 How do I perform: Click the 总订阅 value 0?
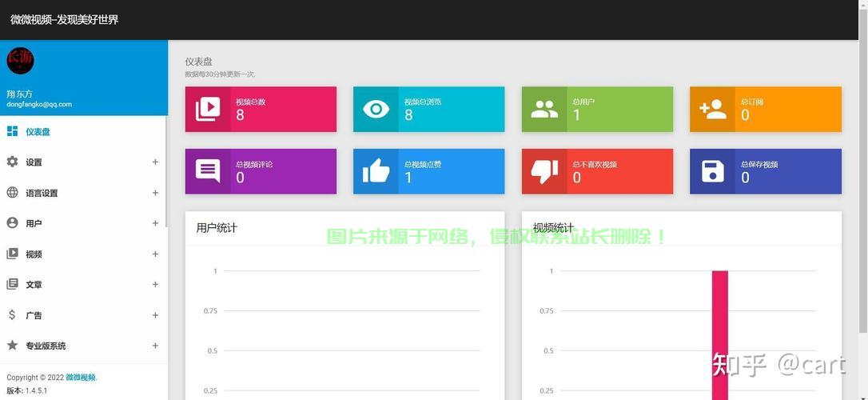pyautogui.click(x=745, y=114)
